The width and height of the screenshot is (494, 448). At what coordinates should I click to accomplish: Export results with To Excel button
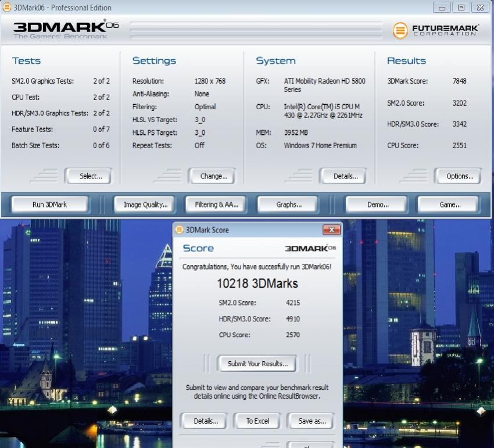tap(257, 421)
